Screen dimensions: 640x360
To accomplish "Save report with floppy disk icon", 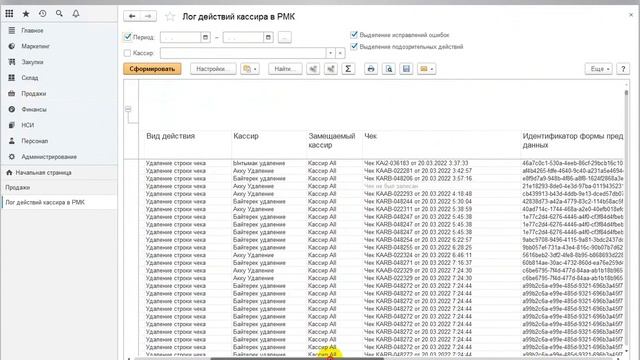I will (406, 69).
